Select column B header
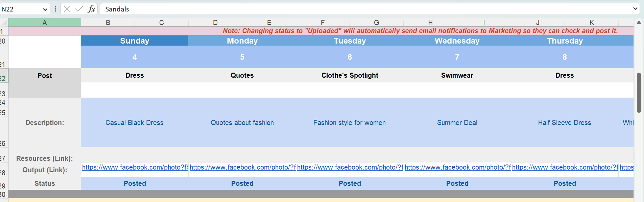This screenshot has width=644, height=202. (108, 23)
